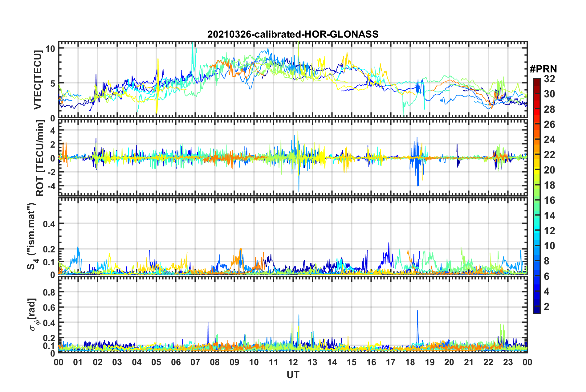Click the #PRN colorbar title
Viewport: 586px width, 392px height.
543,69
